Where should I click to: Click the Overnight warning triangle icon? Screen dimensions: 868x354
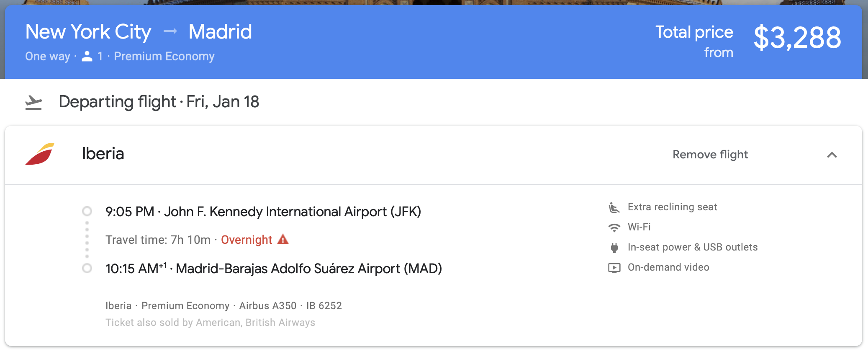(283, 240)
